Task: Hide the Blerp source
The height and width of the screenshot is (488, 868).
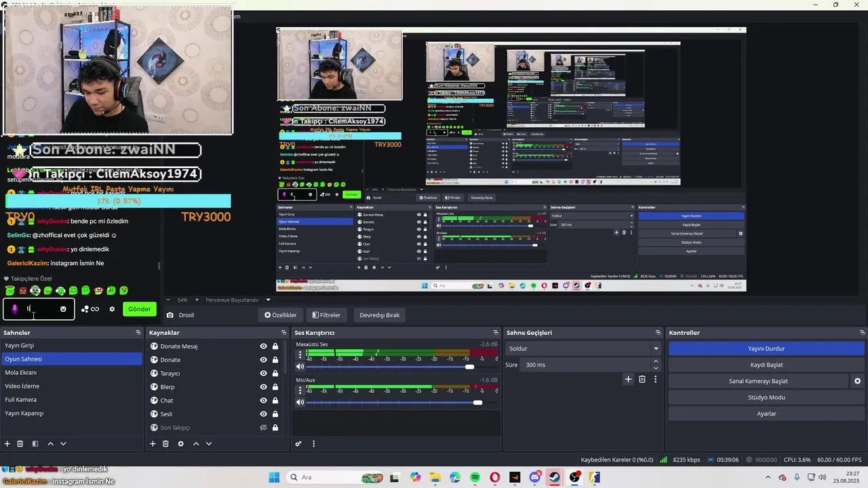Action: [264, 387]
